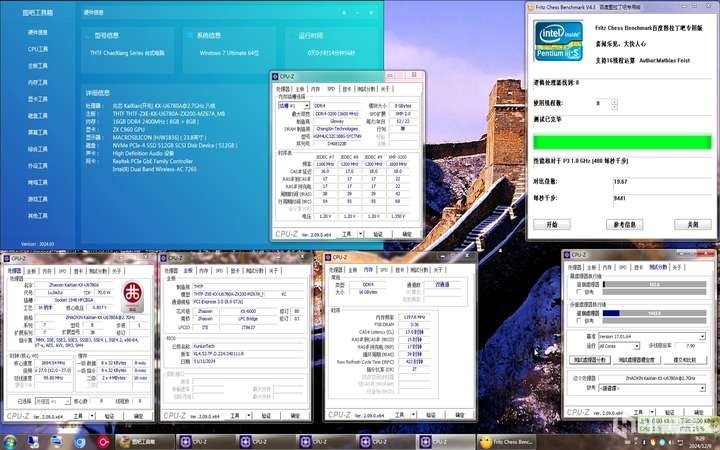Open 工具 dropdown arrow in CPU-Z memory window

[x=414, y=415]
